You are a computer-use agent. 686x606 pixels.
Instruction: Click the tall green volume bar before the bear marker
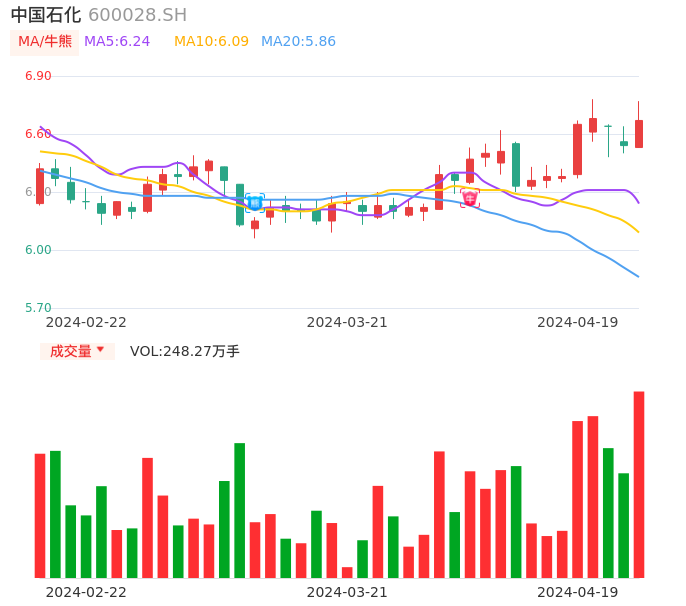tap(239, 510)
